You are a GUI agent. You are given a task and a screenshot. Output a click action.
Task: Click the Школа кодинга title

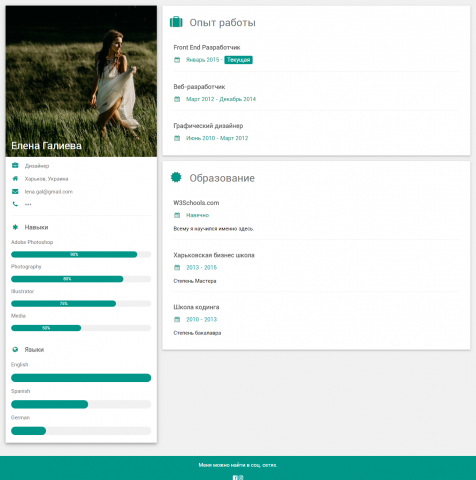point(196,307)
